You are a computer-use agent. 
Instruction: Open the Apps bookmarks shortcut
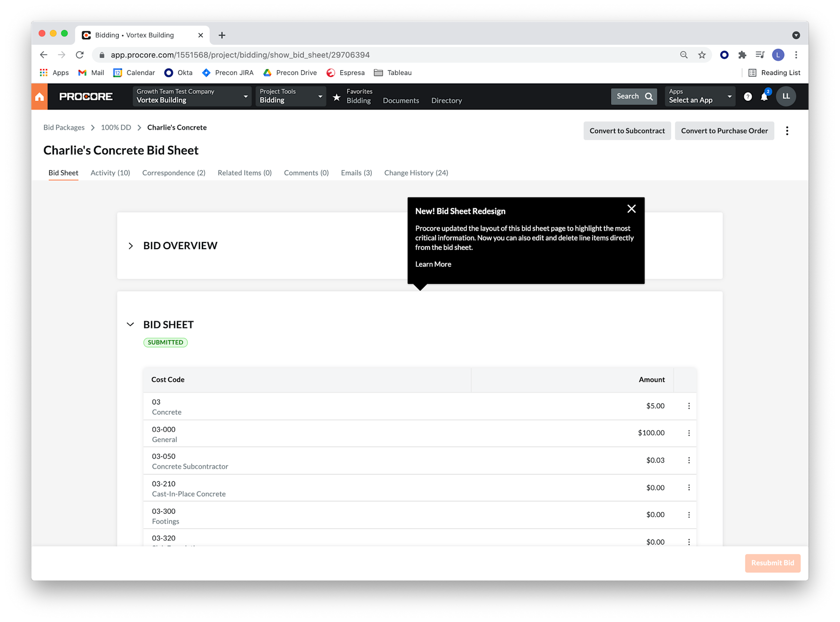point(54,73)
